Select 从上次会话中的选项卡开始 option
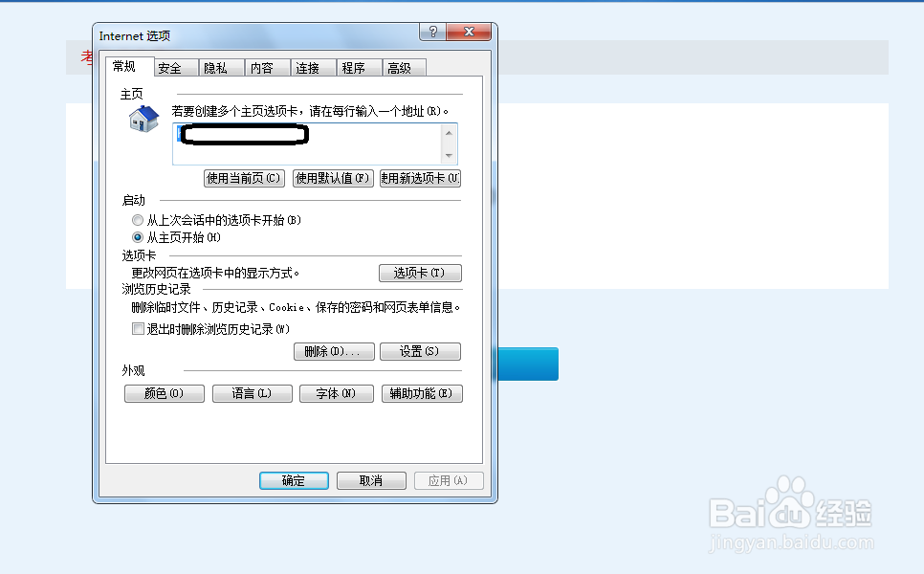924x574 pixels. tap(138, 219)
